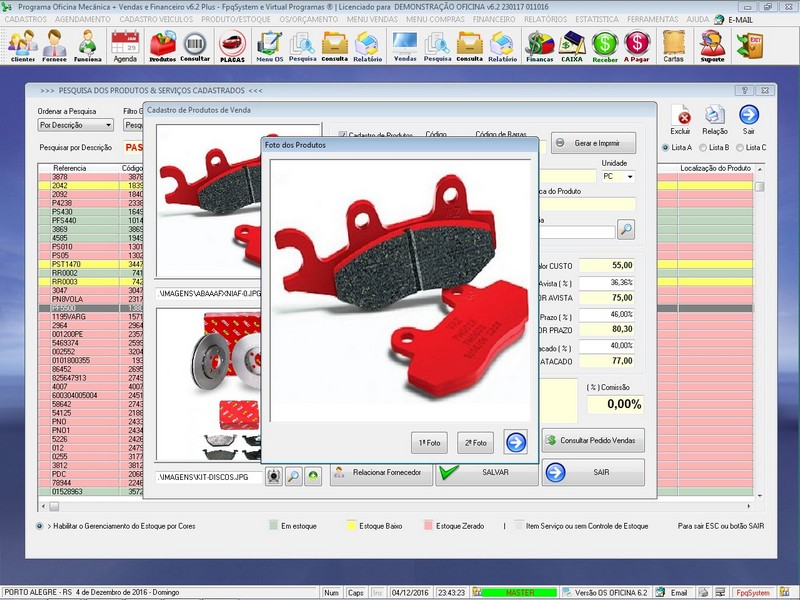Click the magnifier icon beside the supplier field
Image resolution: width=800 pixels, height=600 pixels.
626,230
